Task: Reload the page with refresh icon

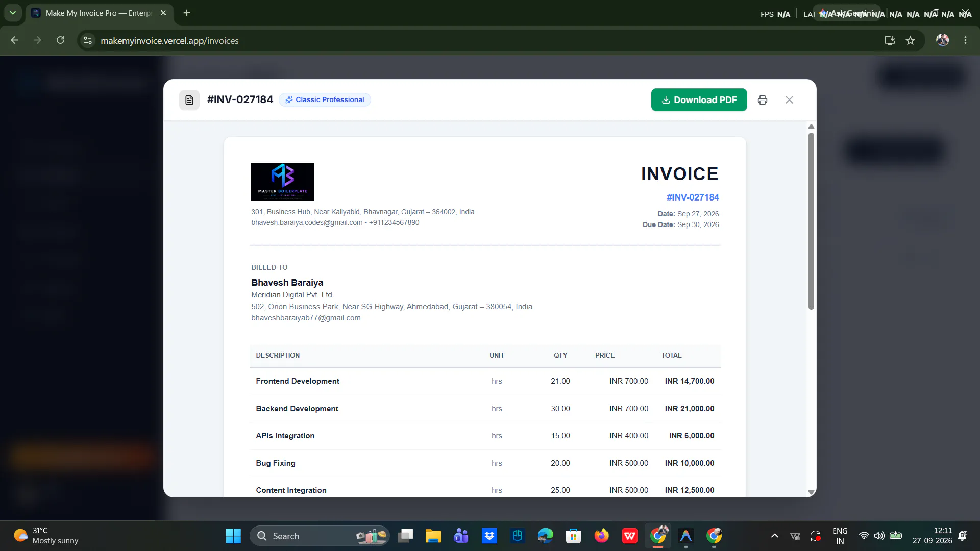Action: click(60, 40)
